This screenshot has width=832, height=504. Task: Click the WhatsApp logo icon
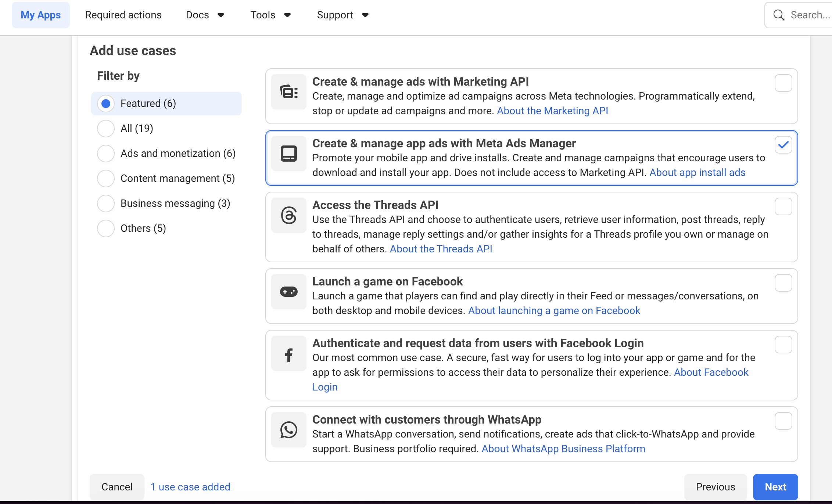pos(289,430)
